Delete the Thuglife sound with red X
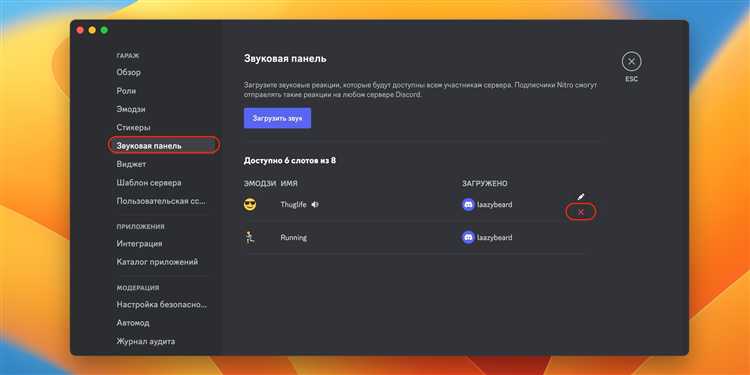This screenshot has height=375, width=750. [581, 212]
